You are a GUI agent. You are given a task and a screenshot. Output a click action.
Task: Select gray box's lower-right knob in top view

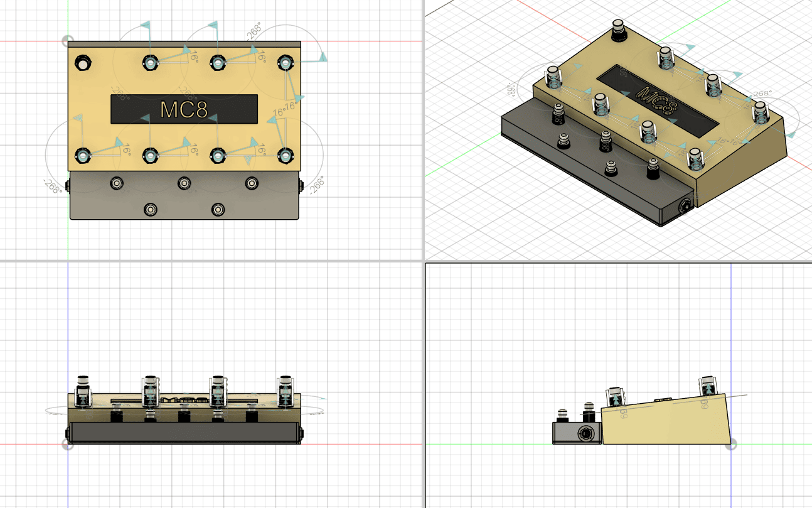(x=217, y=208)
